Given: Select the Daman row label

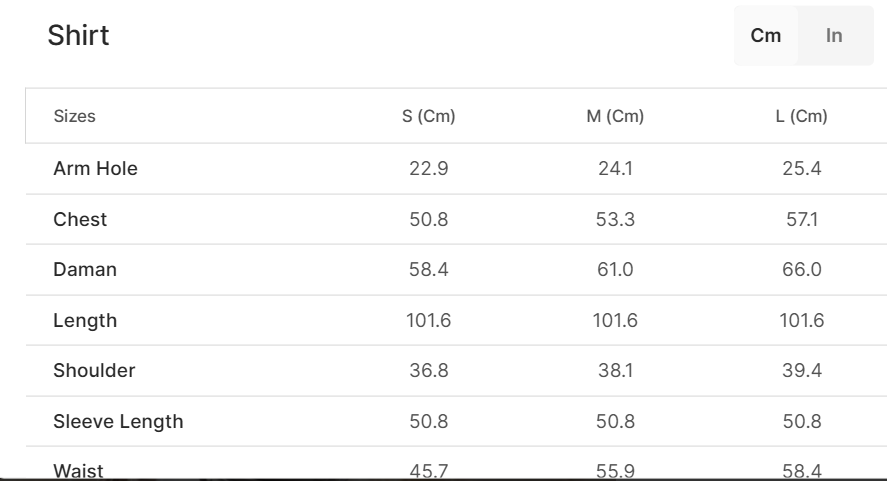Looking at the screenshot, I should click(x=85, y=269).
